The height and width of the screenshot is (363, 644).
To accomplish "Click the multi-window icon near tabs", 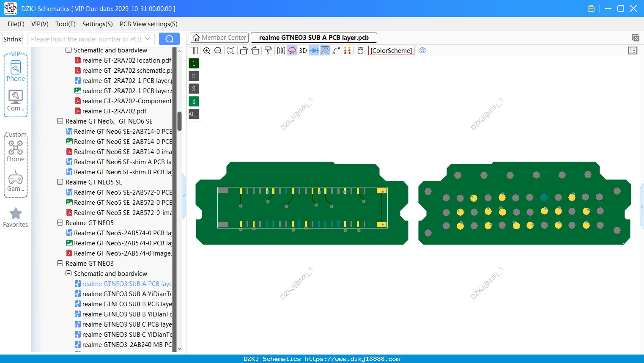I will [x=635, y=38].
